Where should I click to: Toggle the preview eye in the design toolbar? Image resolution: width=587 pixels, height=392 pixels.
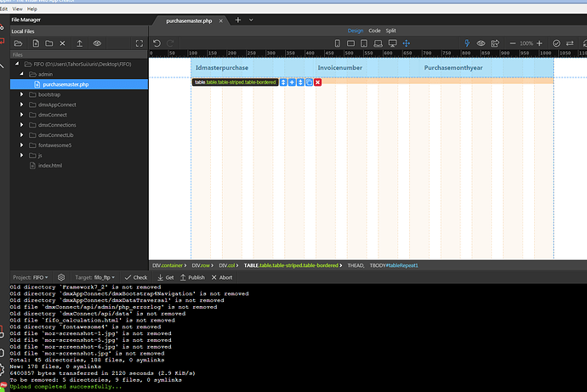(481, 43)
